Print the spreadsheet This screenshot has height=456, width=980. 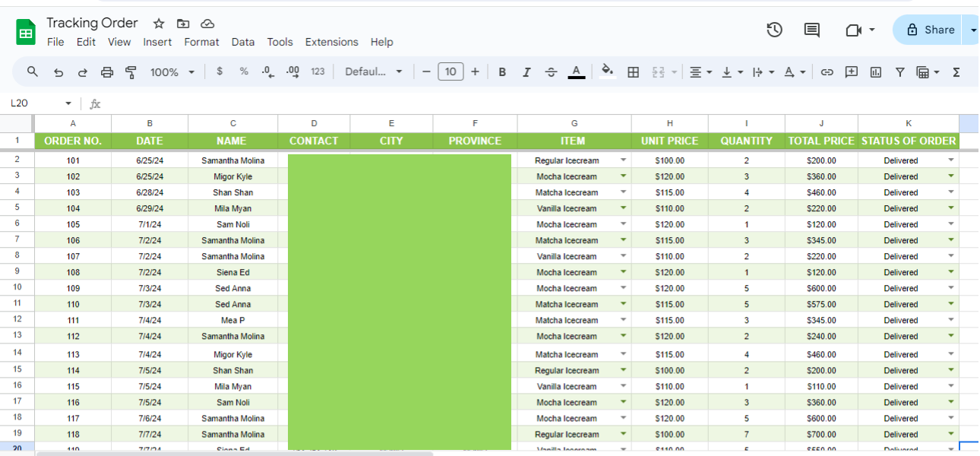point(107,72)
